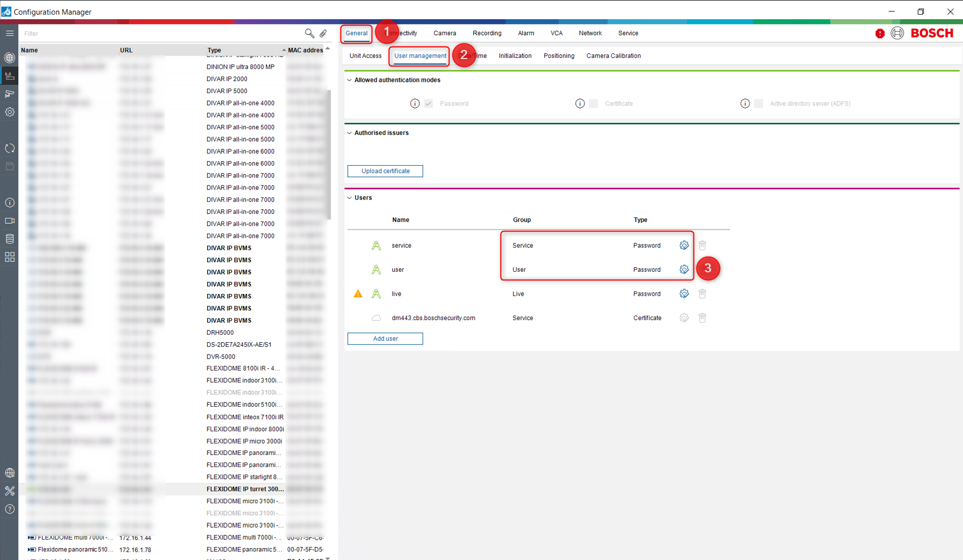The height and width of the screenshot is (560, 963).
Task: Click the paperclip icon beside the filter
Action: 323,33
